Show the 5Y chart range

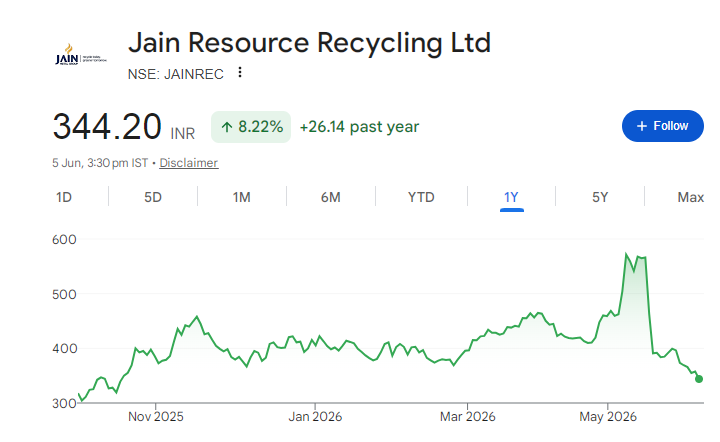(600, 197)
